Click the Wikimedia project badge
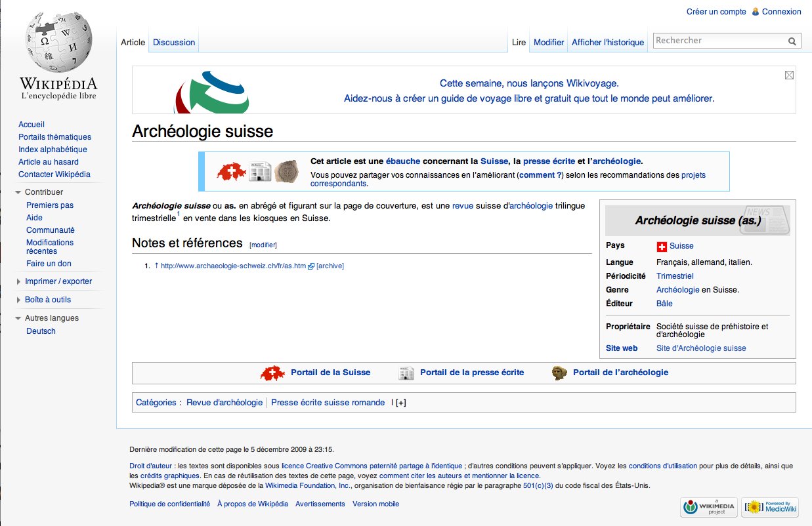The height and width of the screenshot is (526, 812). [708, 507]
